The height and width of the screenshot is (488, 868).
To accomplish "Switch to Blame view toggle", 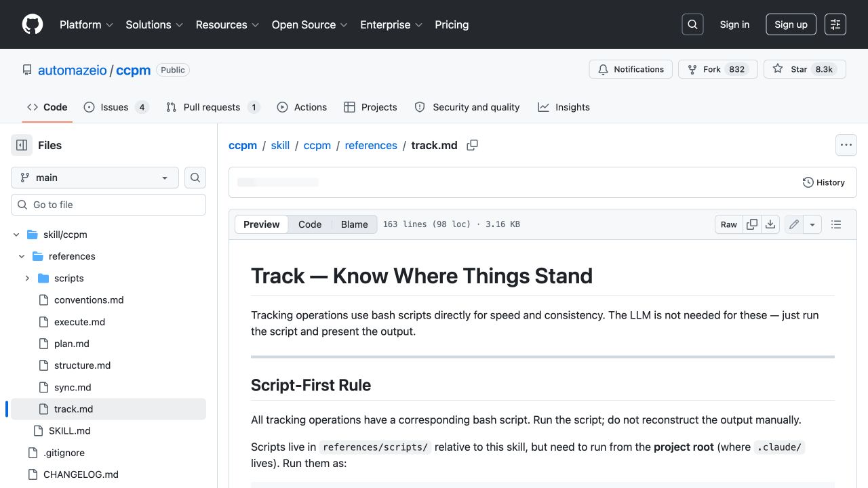I will coord(355,224).
